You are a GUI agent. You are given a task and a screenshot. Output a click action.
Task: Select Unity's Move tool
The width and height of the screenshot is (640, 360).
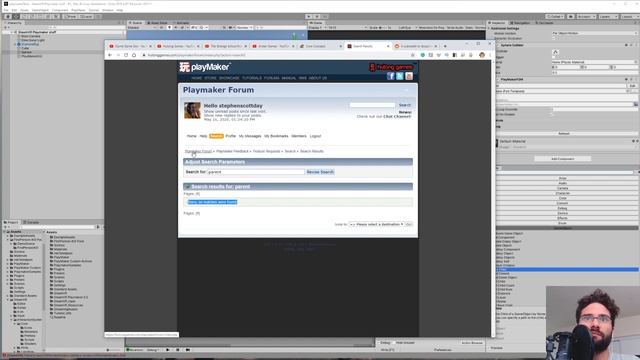(16, 17)
